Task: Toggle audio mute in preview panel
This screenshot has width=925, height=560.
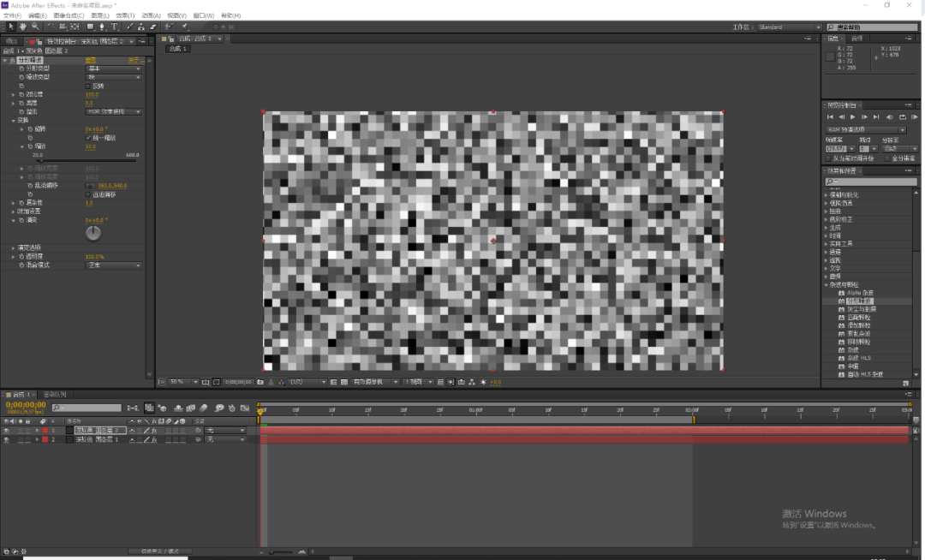Action: pyautogui.click(x=889, y=117)
